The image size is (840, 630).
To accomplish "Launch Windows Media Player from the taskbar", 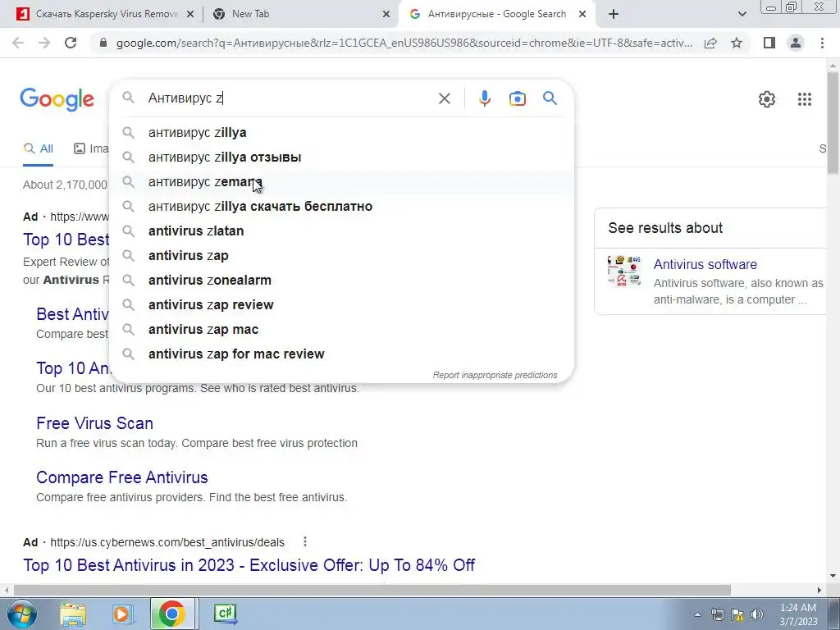I will [x=122, y=614].
